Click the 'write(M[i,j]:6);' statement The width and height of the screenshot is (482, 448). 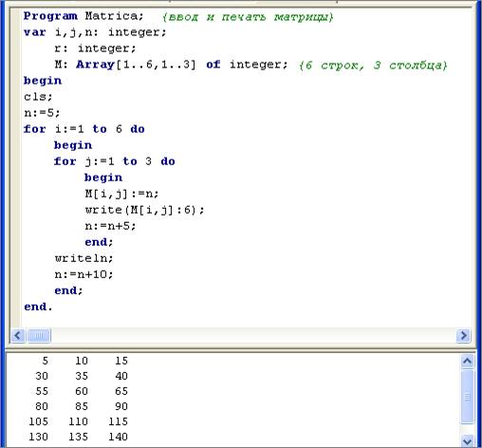click(144, 210)
